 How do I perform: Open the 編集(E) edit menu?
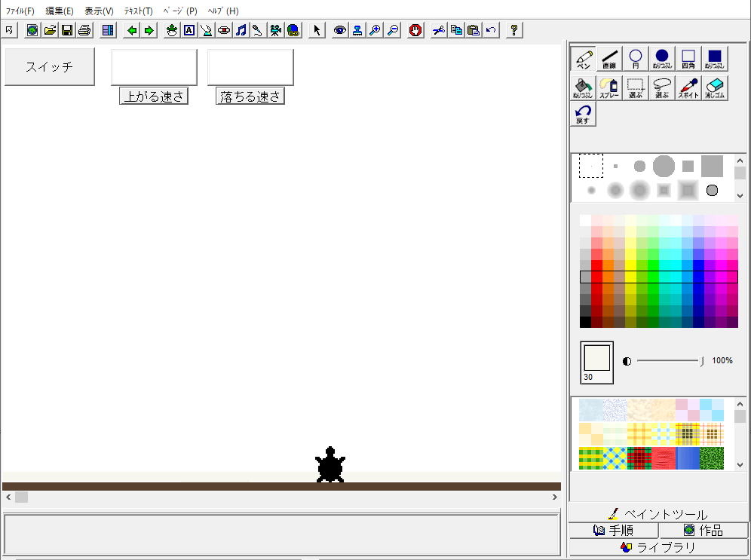[x=60, y=11]
